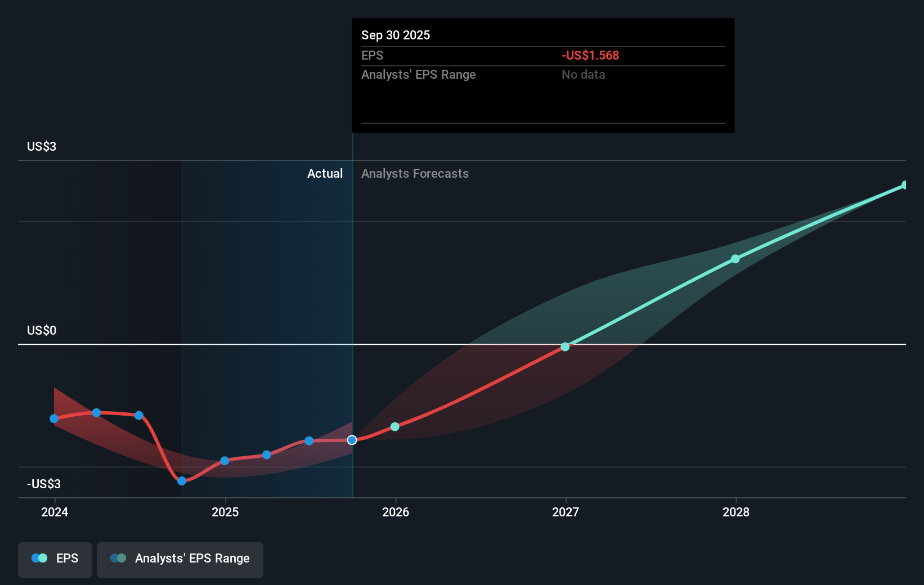Select the mid-2025 EPS data point
This screenshot has height=585, width=924.
pyautogui.click(x=309, y=440)
